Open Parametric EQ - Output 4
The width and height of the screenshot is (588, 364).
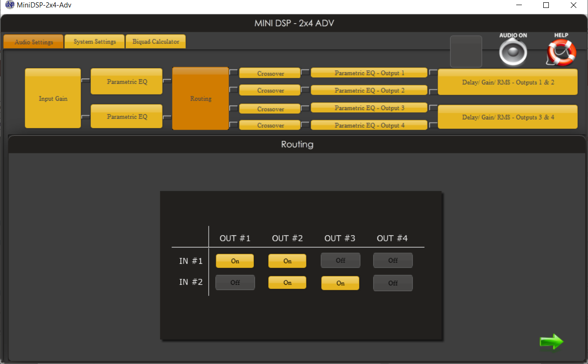(x=369, y=125)
